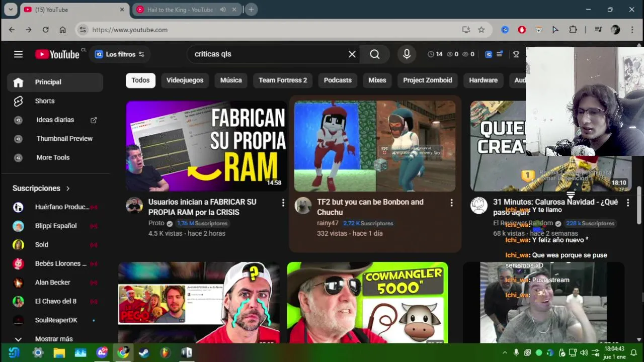Show hidden system tray icons

tap(505, 352)
